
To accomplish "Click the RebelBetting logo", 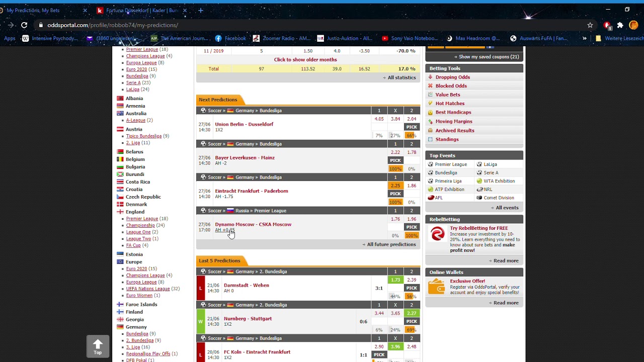I will (x=438, y=234).
